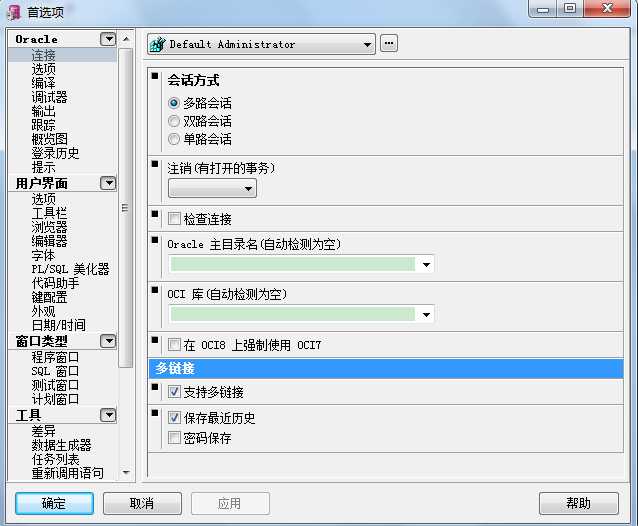Open the preference set ellipsis button
Screen dimensions: 638x526
[389, 43]
